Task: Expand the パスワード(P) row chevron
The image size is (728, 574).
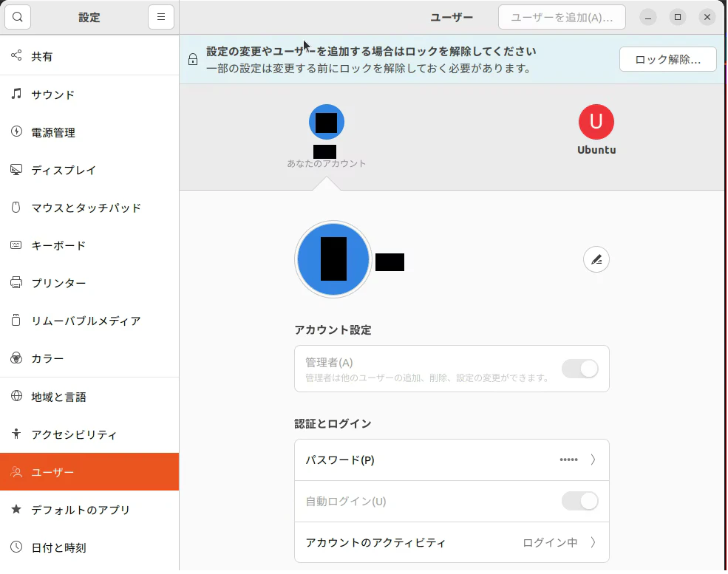Action: (593, 459)
